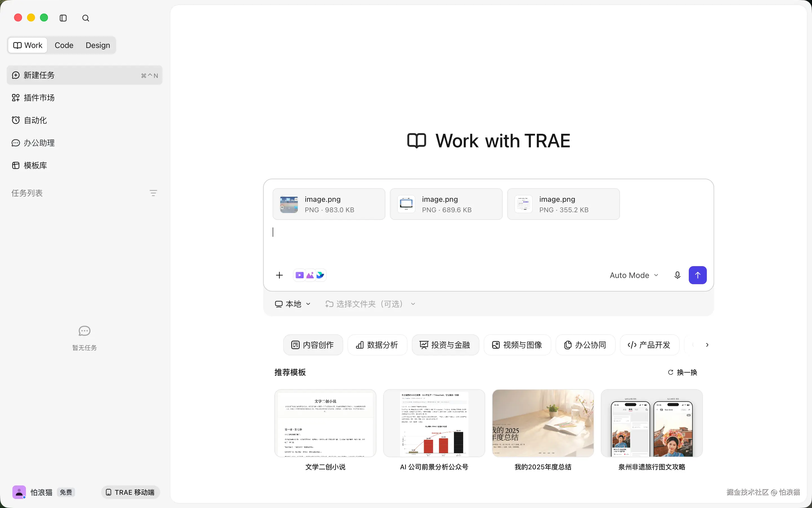Toggle the sidebar panel icon
The image size is (812, 508).
click(63, 18)
